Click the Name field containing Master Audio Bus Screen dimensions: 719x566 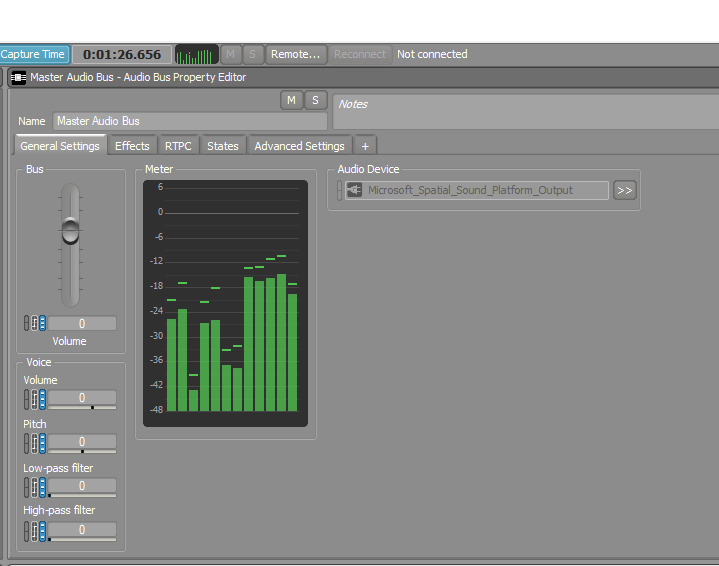pyautogui.click(x=162, y=121)
